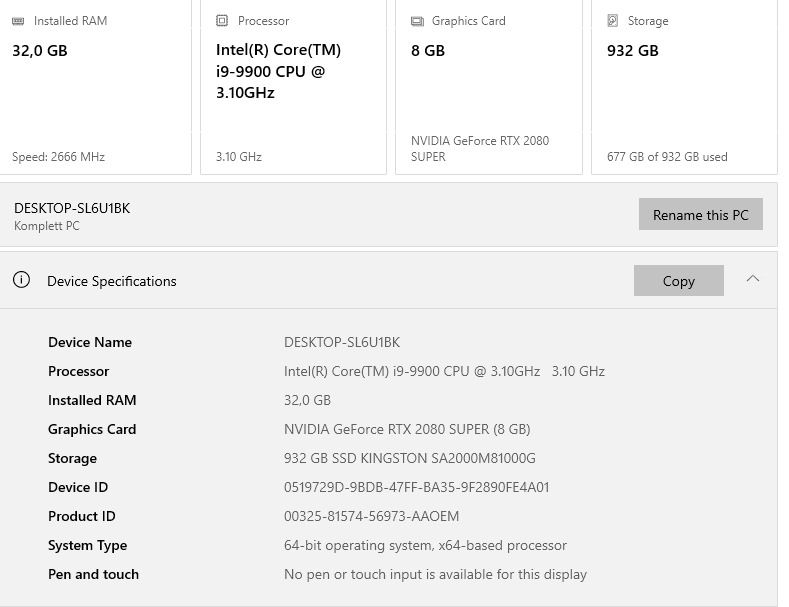Open the Processor i9-9900 card
Image resolution: width=789 pixels, height=607 pixels.
pos(293,87)
